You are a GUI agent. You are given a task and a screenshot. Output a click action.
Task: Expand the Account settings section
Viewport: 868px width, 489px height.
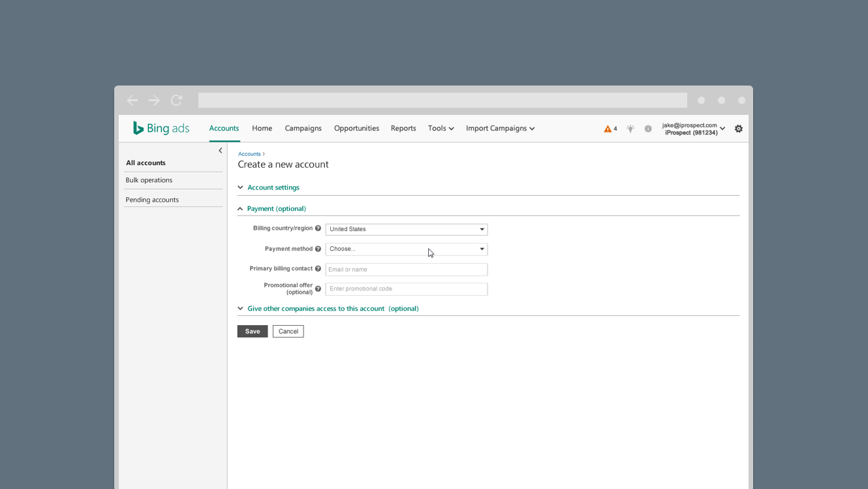[273, 187]
